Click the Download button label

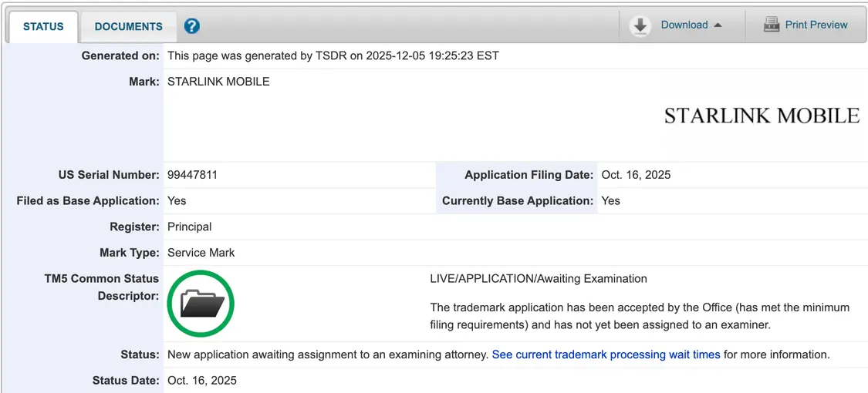pos(684,25)
